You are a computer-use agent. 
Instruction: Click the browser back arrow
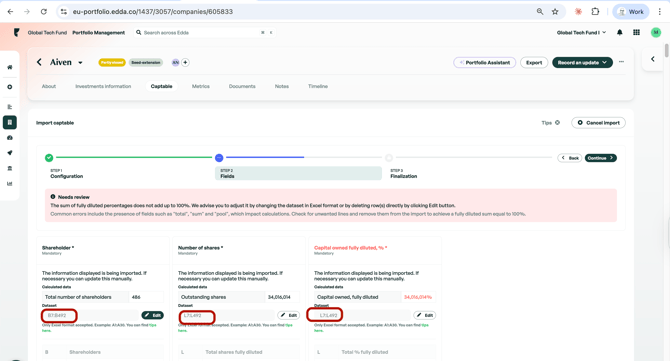tap(10, 12)
